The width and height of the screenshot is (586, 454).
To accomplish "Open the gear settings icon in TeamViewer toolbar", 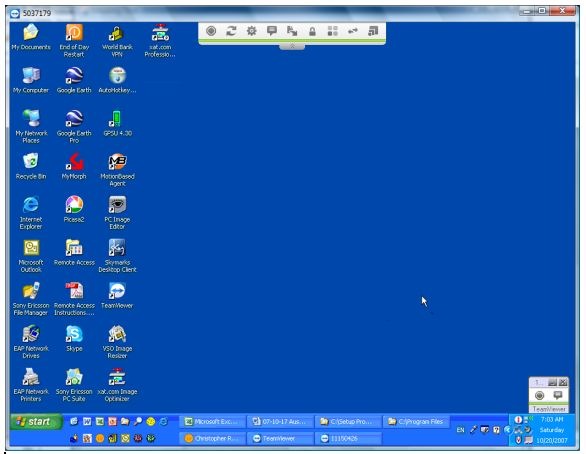I will click(252, 31).
